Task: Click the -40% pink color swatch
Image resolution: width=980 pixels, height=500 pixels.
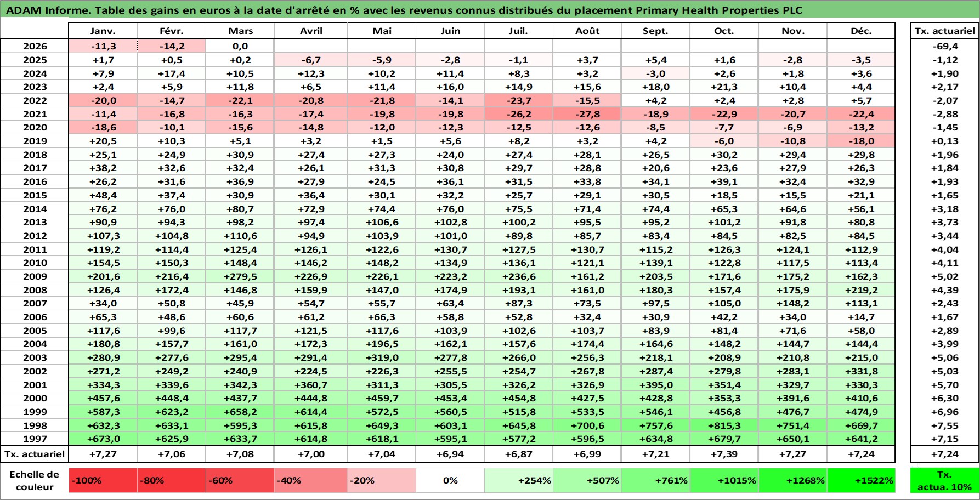Action: point(311,480)
